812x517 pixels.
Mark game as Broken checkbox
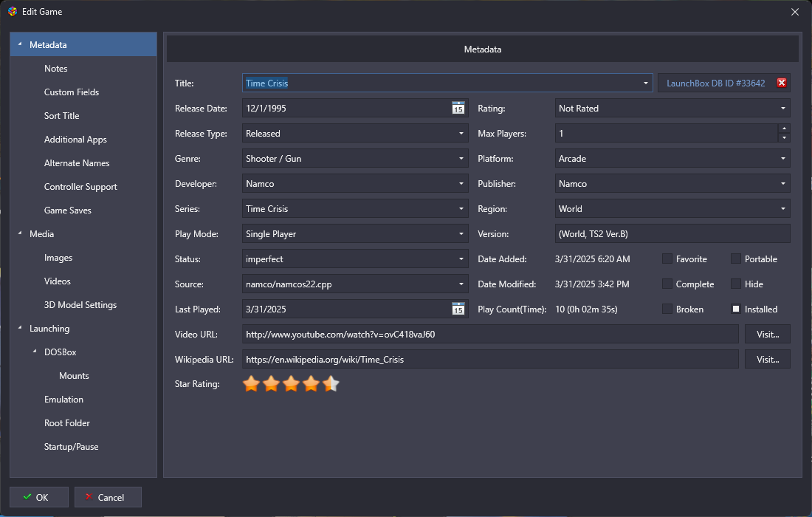pyautogui.click(x=667, y=309)
